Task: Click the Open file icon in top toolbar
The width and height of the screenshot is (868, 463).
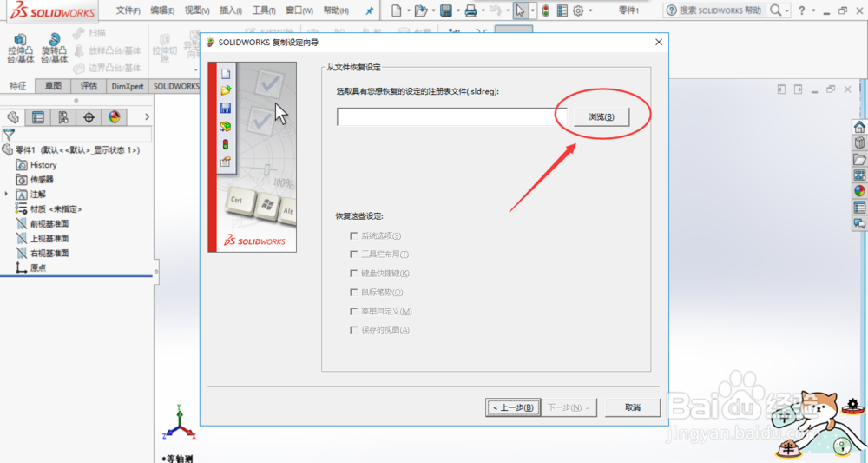Action: [x=421, y=10]
